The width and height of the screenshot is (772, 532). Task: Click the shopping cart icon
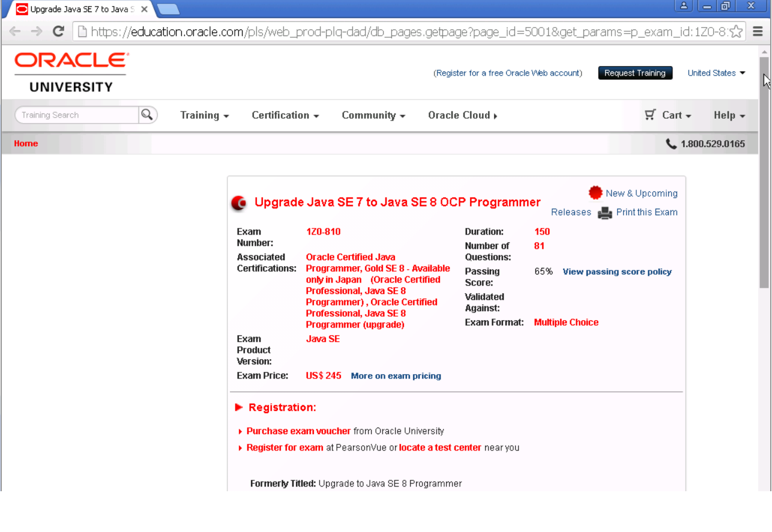[650, 115]
